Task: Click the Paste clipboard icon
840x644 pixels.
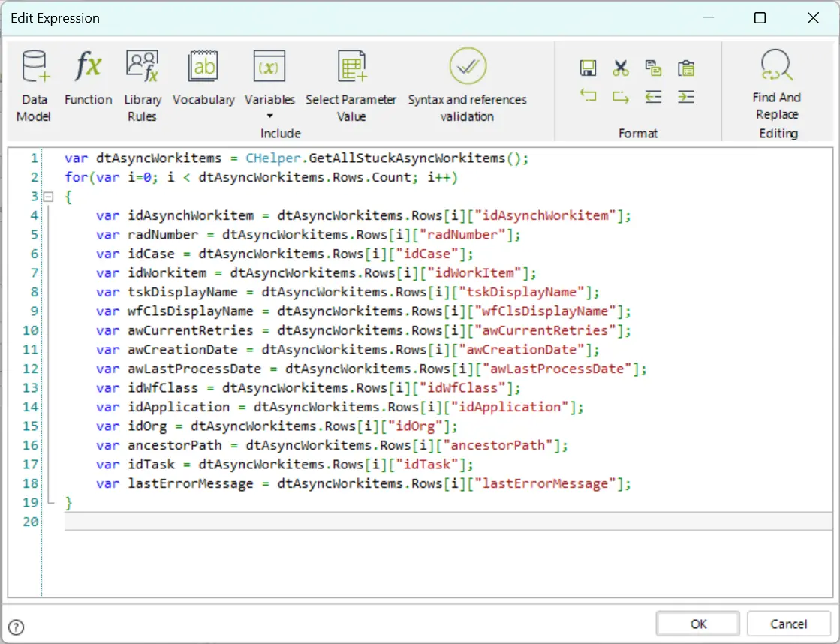Action: (685, 68)
